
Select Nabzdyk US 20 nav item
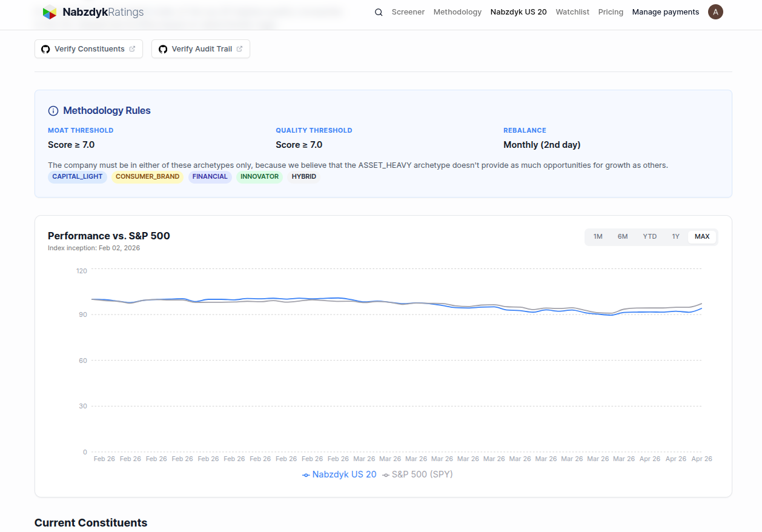pos(518,12)
